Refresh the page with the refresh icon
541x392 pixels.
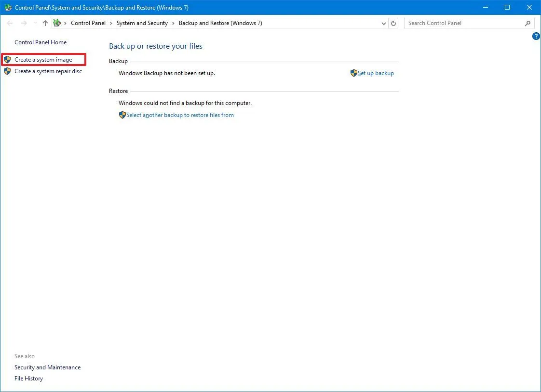[393, 23]
